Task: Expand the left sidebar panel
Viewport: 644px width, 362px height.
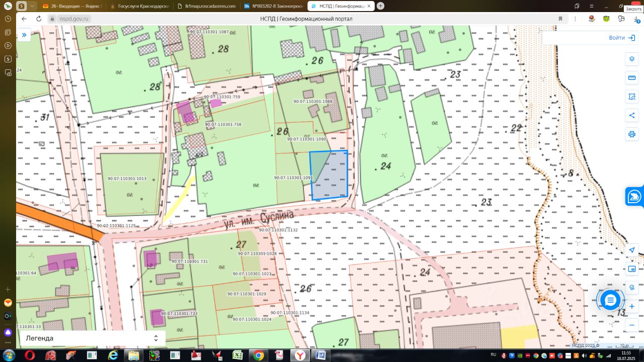Action: click(24, 35)
